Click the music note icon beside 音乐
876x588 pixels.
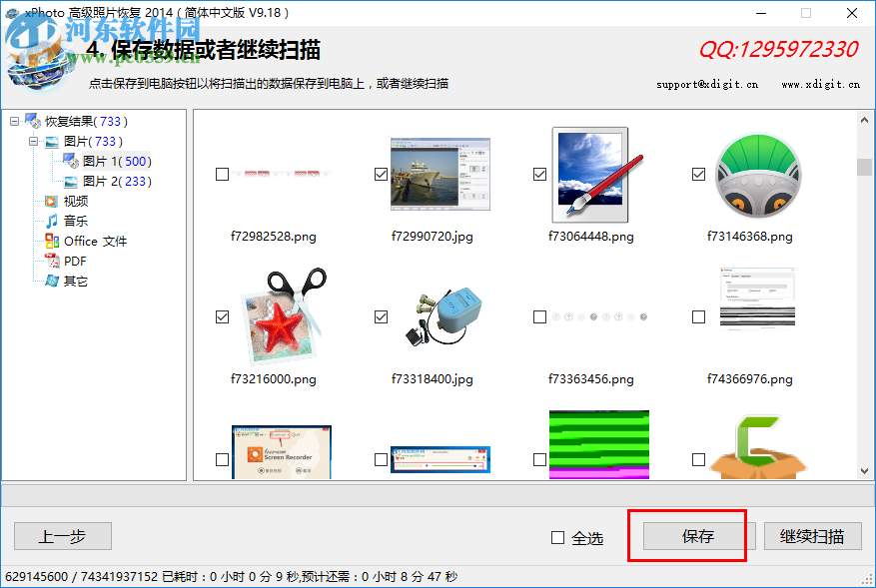tap(52, 220)
